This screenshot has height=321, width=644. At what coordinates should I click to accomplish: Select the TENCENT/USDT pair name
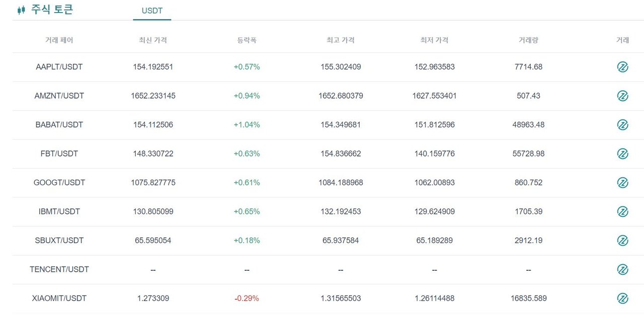59,269
